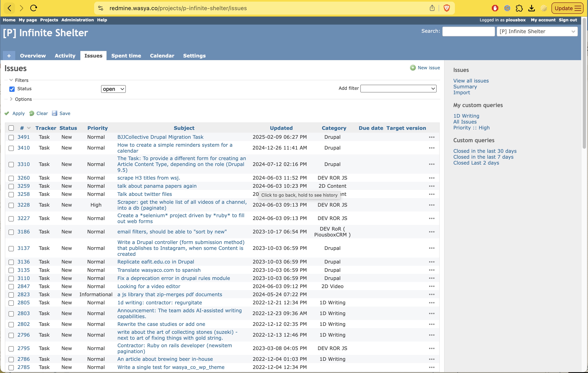Apply the current filters
Viewport: 588px width, 373px height.
tap(18, 113)
